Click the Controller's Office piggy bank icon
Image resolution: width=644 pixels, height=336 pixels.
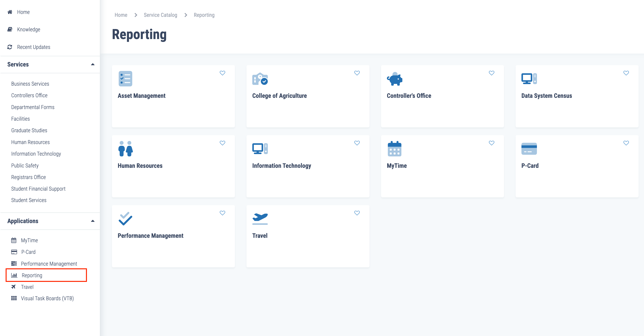[x=394, y=79]
